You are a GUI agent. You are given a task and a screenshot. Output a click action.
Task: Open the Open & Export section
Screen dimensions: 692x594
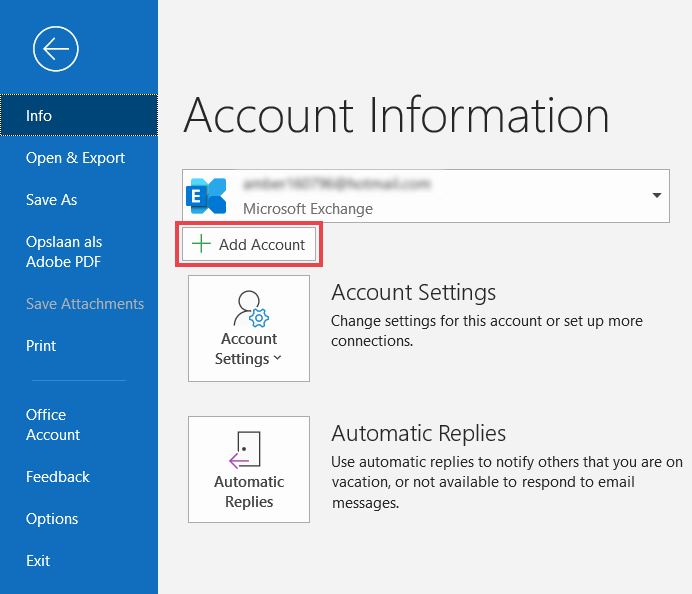(x=75, y=158)
